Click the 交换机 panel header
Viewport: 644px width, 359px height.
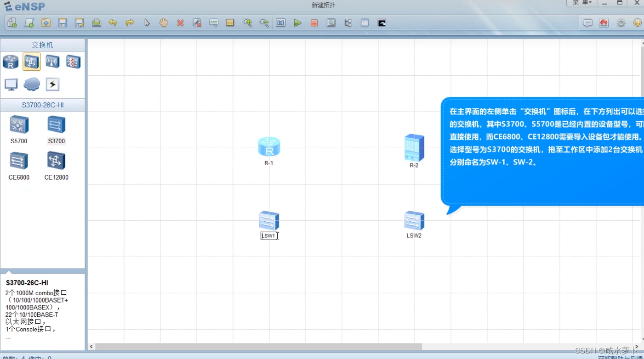point(42,45)
